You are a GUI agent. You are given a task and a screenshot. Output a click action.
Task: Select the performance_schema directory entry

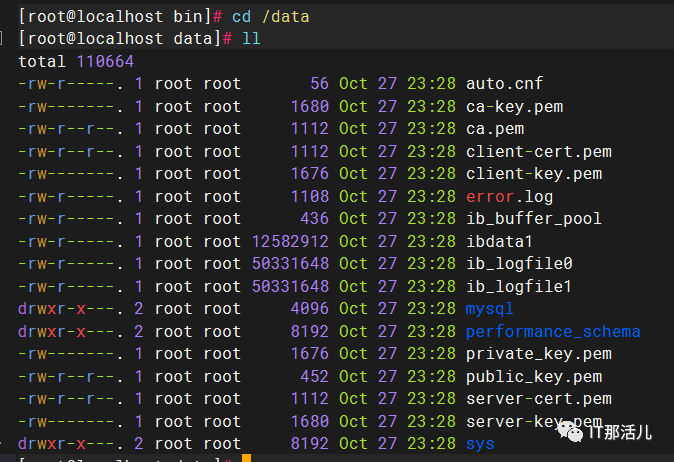coord(553,331)
